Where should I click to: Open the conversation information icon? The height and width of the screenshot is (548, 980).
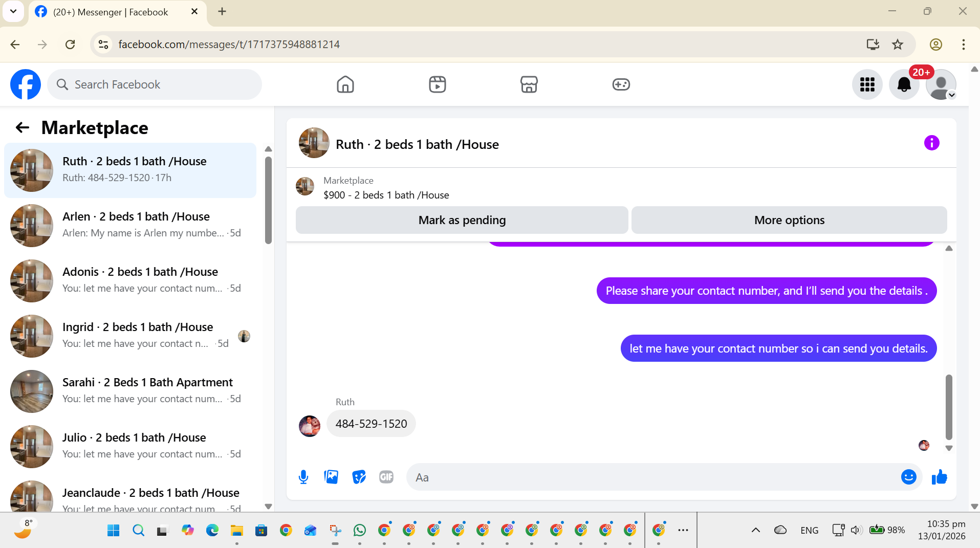932,143
